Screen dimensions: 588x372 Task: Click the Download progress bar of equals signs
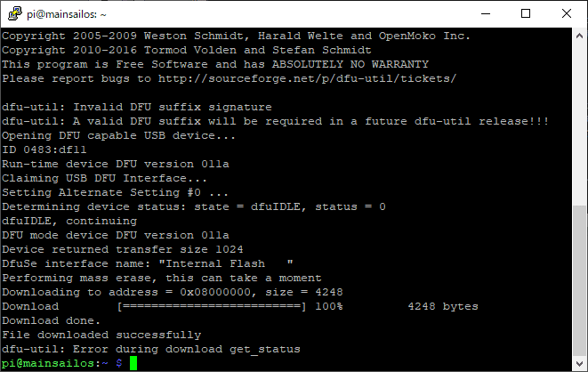coord(212,306)
